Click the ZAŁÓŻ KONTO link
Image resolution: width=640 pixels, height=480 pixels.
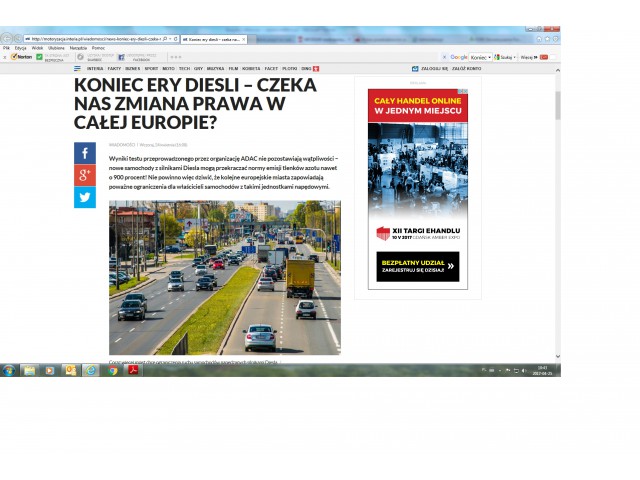467,69
